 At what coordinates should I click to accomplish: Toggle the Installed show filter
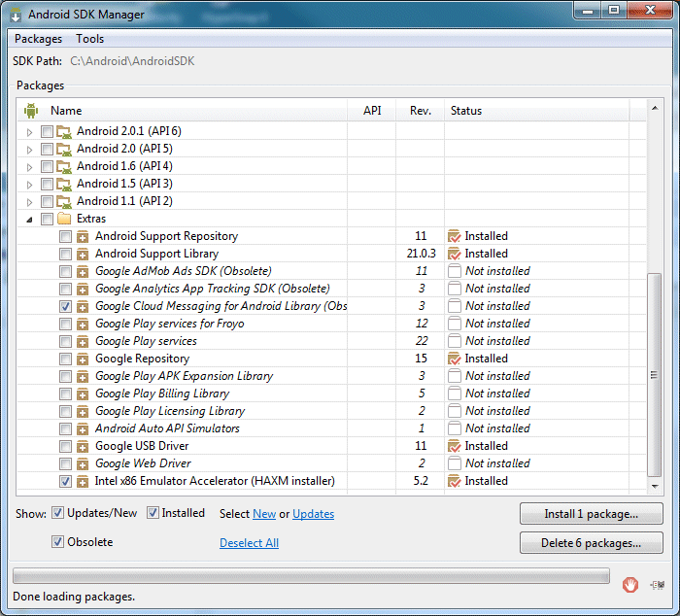tap(153, 513)
